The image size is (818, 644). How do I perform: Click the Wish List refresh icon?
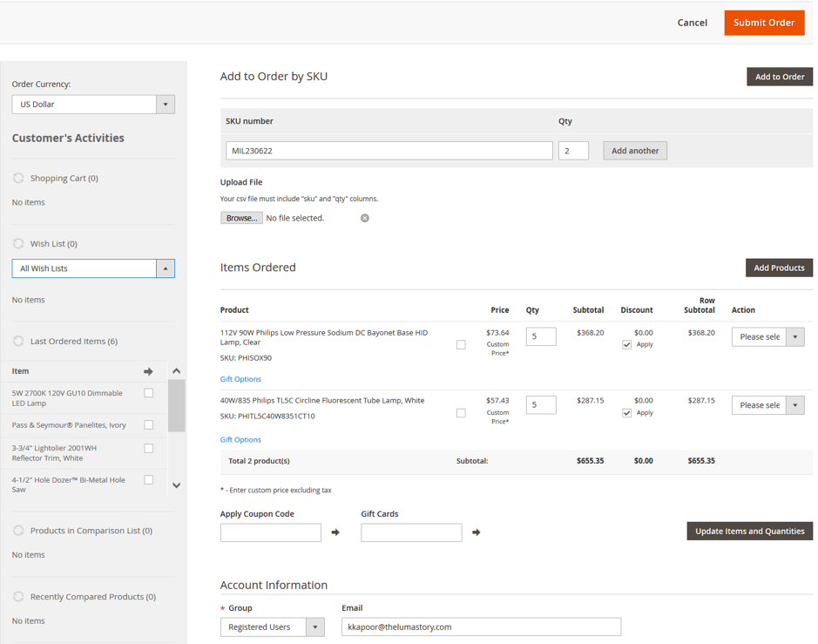[18, 244]
